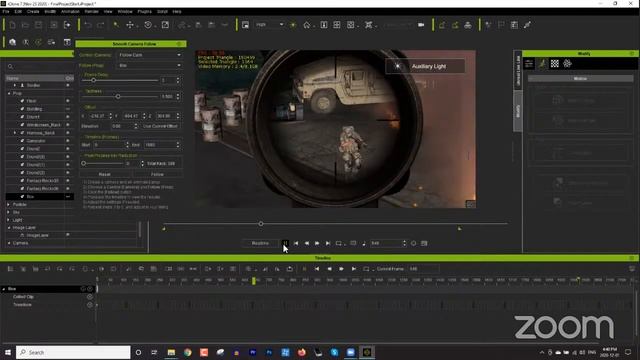Click the Current Frame field in Timeline

click(423, 269)
